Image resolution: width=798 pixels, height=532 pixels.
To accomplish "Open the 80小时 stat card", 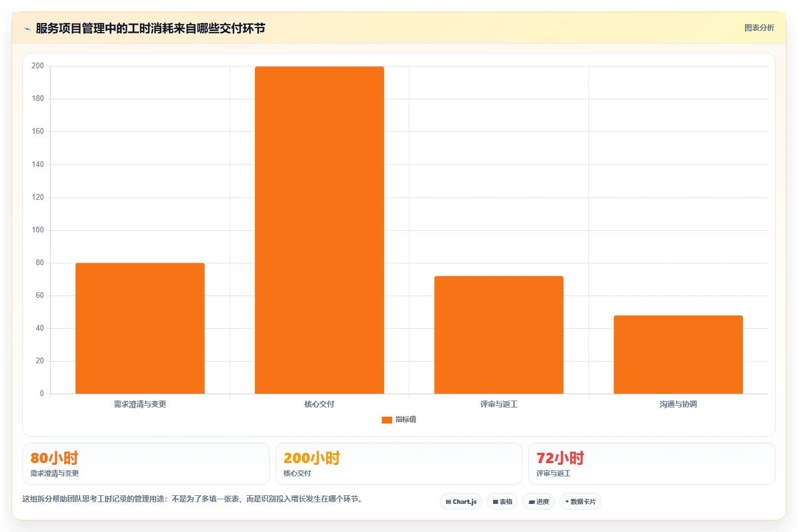I will click(x=146, y=464).
